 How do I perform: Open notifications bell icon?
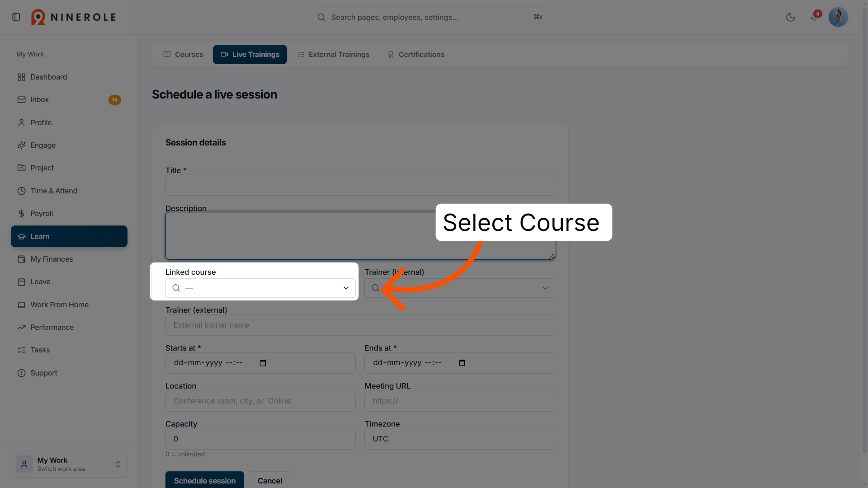[814, 17]
